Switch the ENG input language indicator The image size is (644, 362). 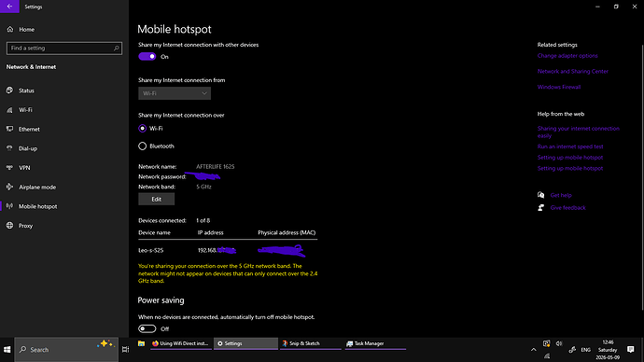[586, 350]
